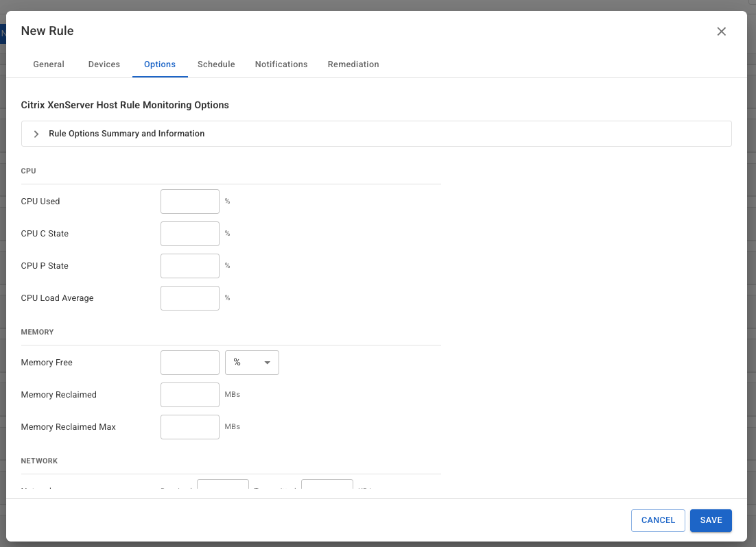The width and height of the screenshot is (756, 547).
Task: Select the Options tab
Action: [x=160, y=64]
